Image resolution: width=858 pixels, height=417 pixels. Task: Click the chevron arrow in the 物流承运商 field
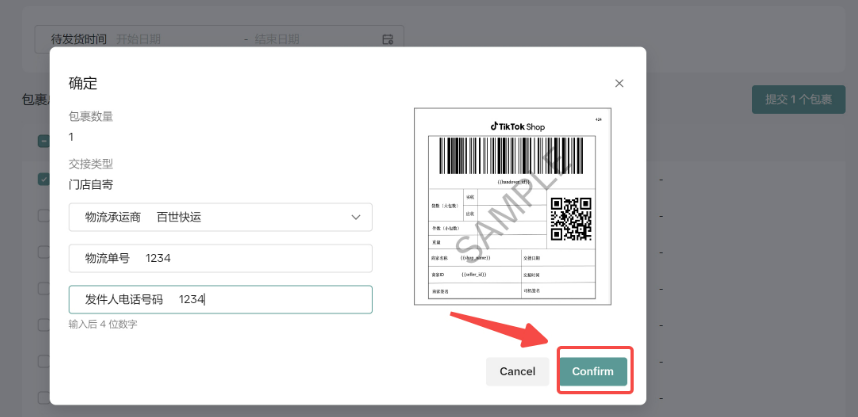(356, 217)
